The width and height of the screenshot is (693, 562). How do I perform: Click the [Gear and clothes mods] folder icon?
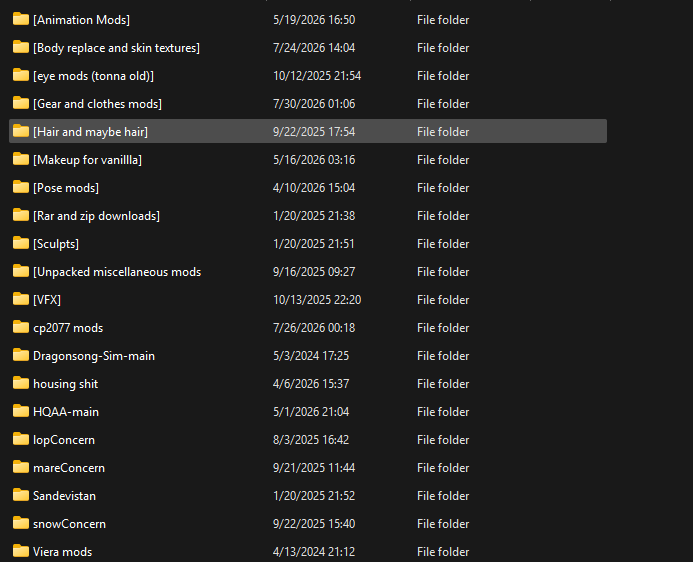coord(21,103)
